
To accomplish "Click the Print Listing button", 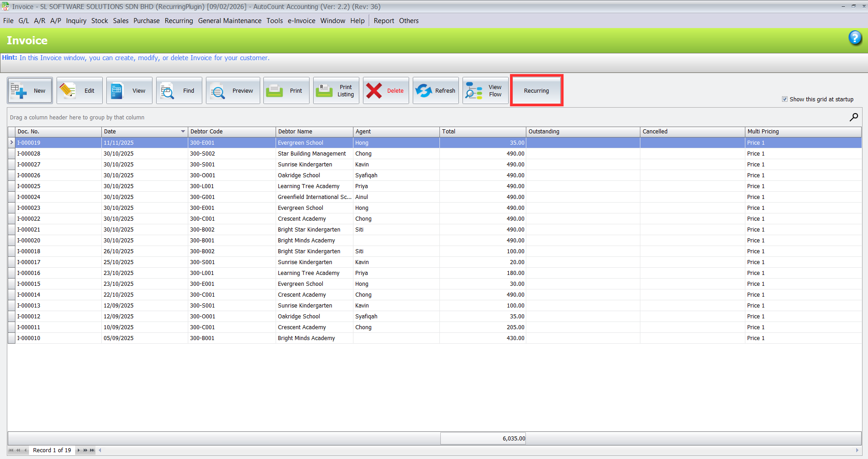I will point(336,90).
